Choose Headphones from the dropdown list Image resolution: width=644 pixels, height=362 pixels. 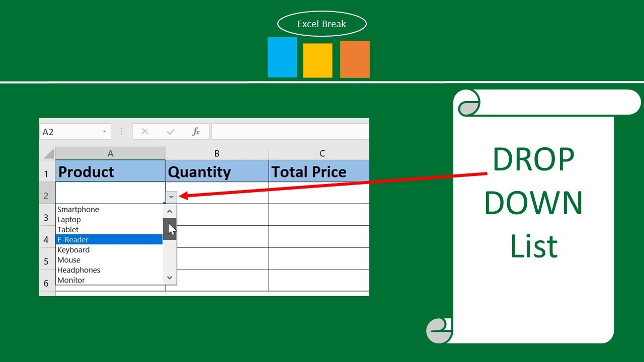click(109, 270)
